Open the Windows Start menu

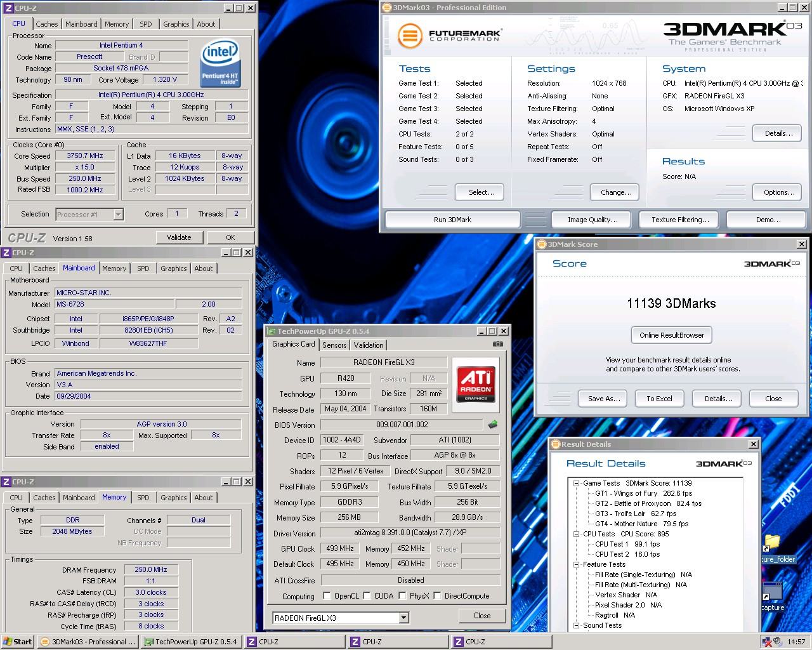18,642
